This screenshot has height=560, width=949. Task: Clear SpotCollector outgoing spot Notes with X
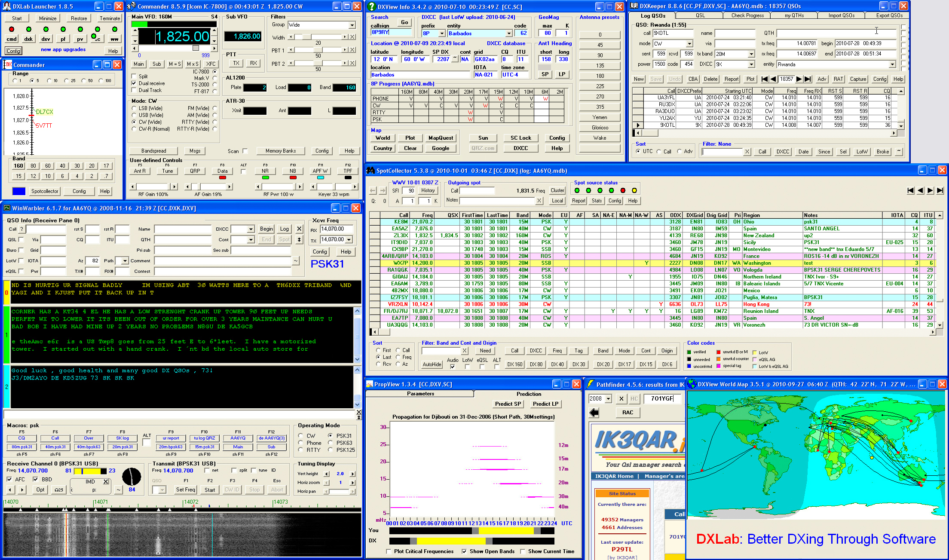point(539,201)
